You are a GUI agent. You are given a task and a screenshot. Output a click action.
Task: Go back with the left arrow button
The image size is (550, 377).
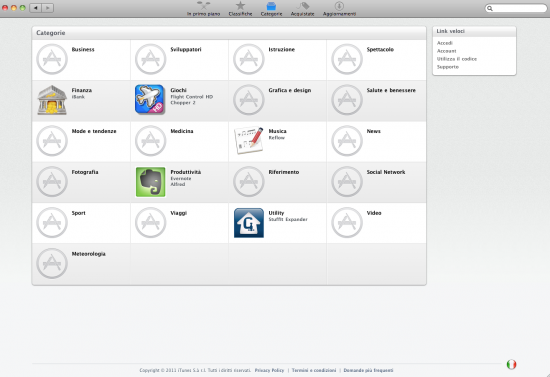click(x=35, y=8)
